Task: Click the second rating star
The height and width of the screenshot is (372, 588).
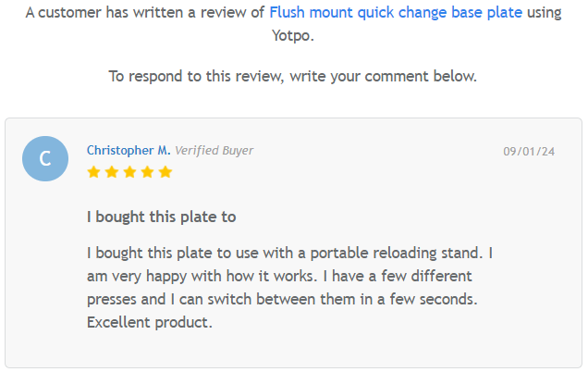Action: click(111, 172)
